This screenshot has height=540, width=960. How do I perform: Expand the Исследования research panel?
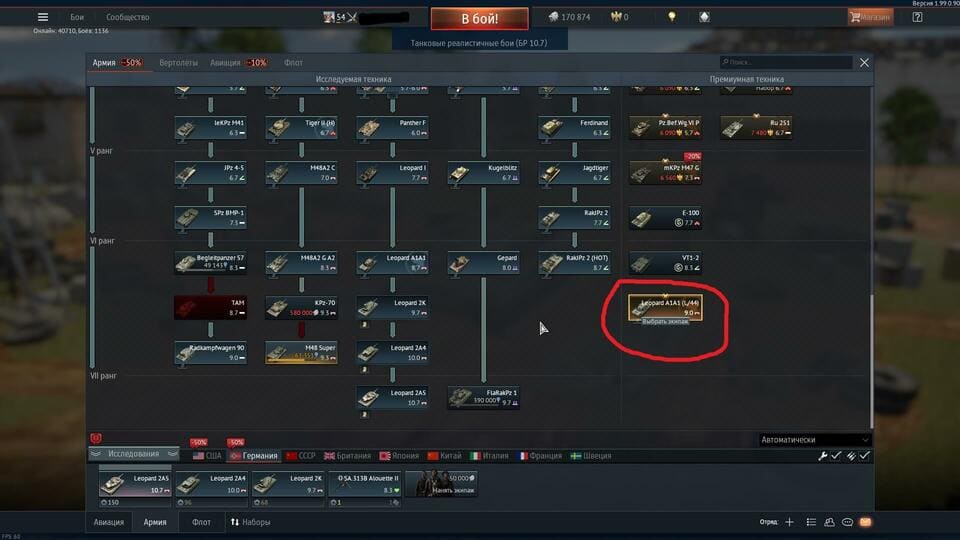pyautogui.click(x=133, y=454)
